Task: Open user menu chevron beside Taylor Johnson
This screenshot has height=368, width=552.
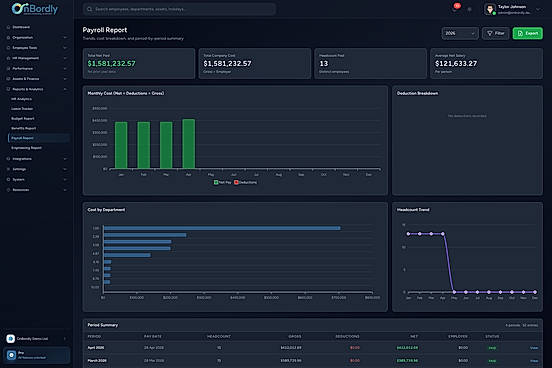Action: point(538,10)
